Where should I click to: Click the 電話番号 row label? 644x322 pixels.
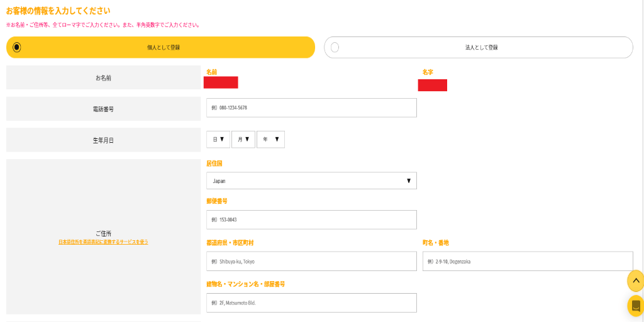pos(104,109)
